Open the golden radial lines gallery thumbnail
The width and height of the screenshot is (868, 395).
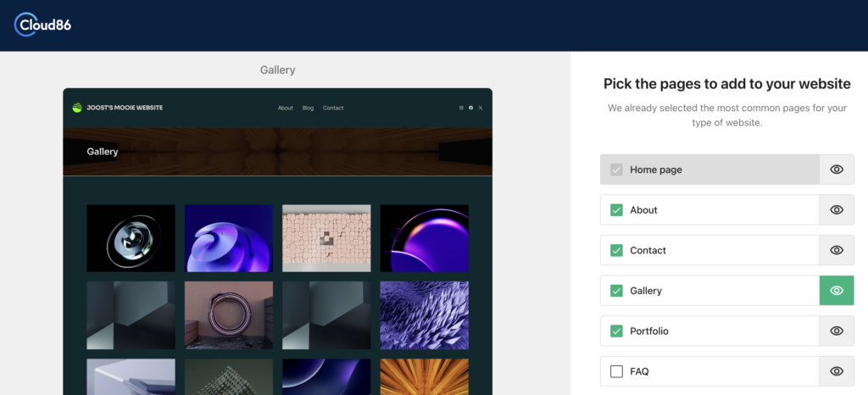(424, 376)
